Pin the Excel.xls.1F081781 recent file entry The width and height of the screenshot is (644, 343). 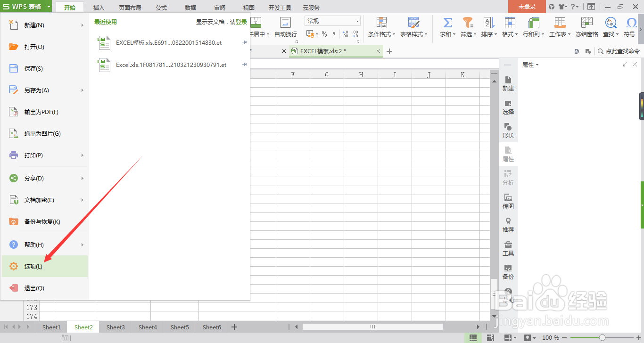pyautogui.click(x=244, y=64)
